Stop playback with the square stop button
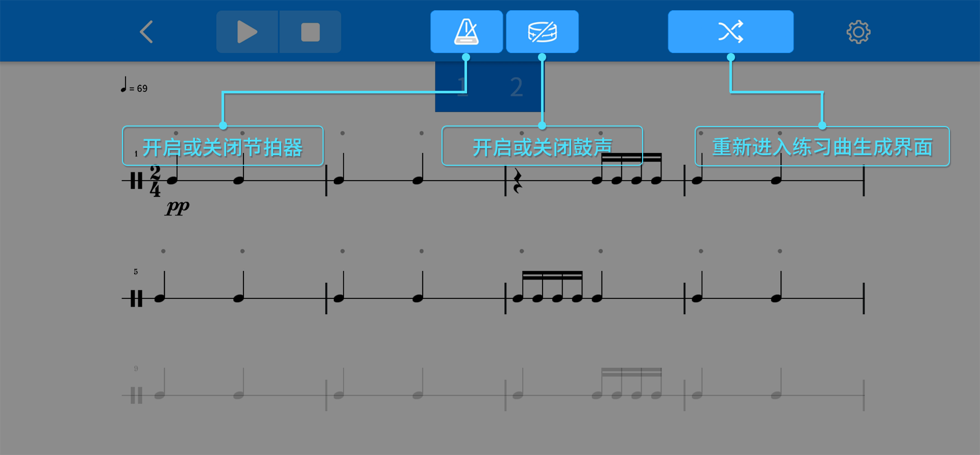This screenshot has height=455, width=980. point(310,32)
